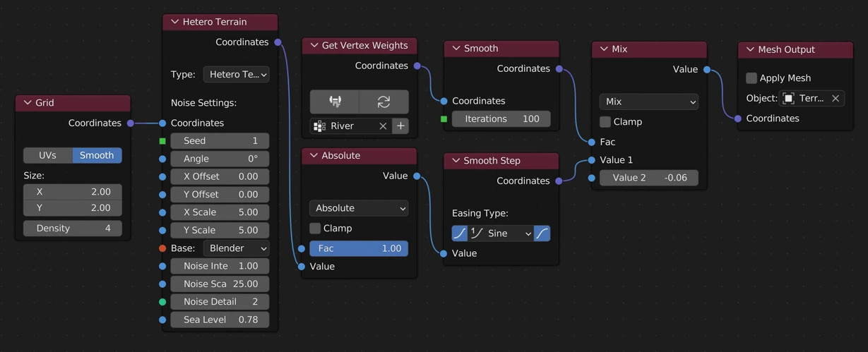Toggle Clamp in the Mix node
The image size is (868, 352).
point(605,122)
